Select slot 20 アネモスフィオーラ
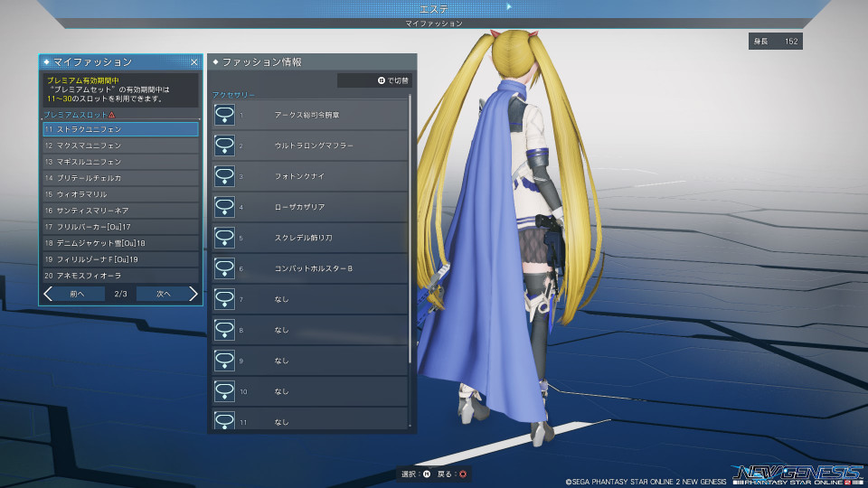Image resolution: width=868 pixels, height=488 pixels. pyautogui.click(x=120, y=276)
